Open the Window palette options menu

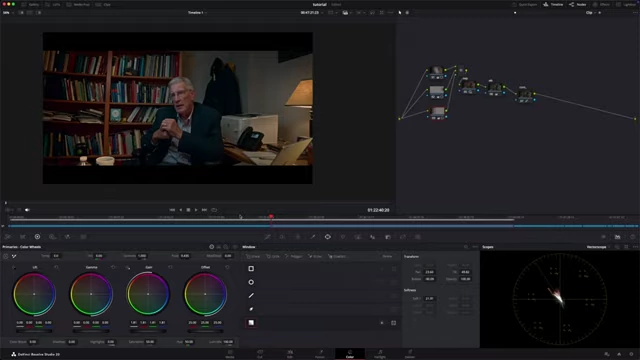pos(475,247)
